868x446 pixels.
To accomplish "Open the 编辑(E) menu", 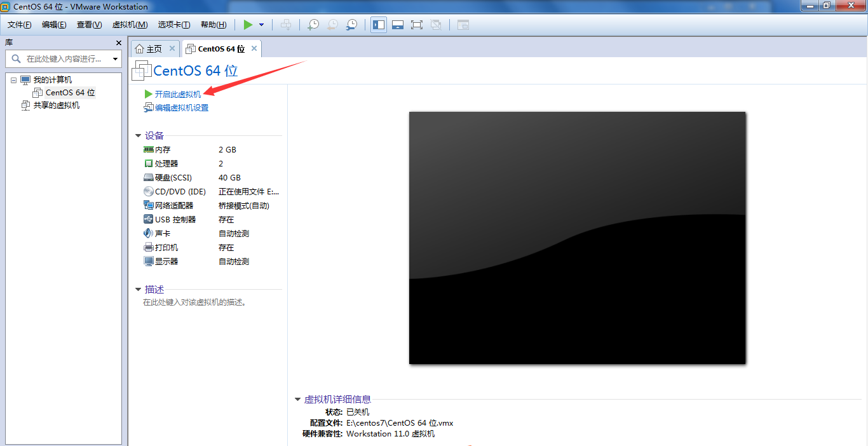I will coord(54,25).
